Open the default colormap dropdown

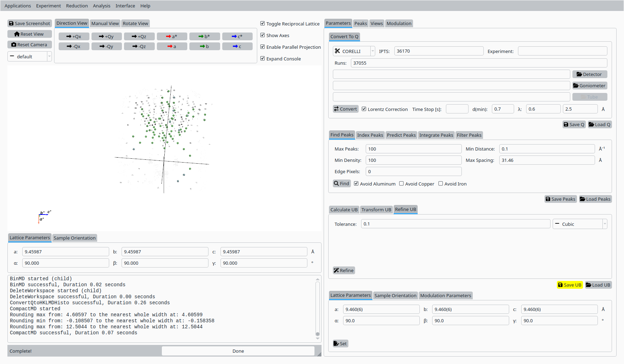pyautogui.click(x=30, y=57)
